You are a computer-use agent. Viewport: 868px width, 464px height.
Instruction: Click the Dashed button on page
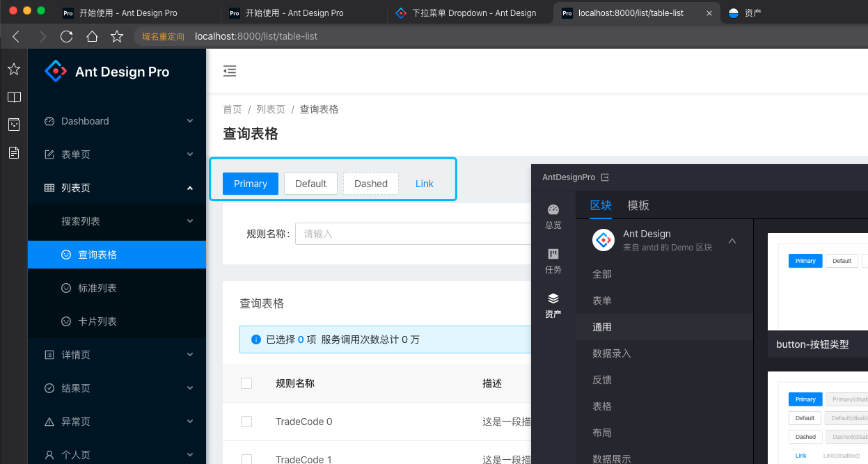371,184
